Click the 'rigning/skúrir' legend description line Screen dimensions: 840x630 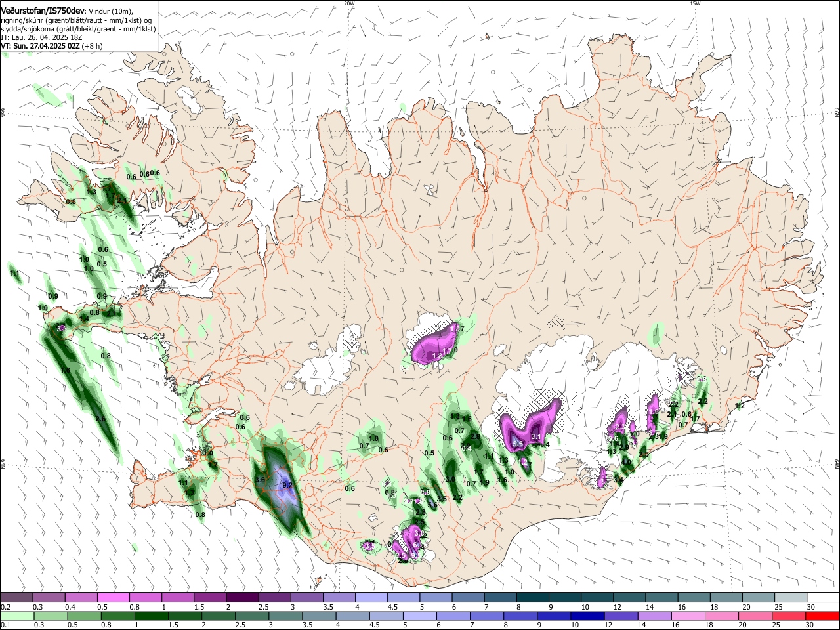(x=77, y=20)
